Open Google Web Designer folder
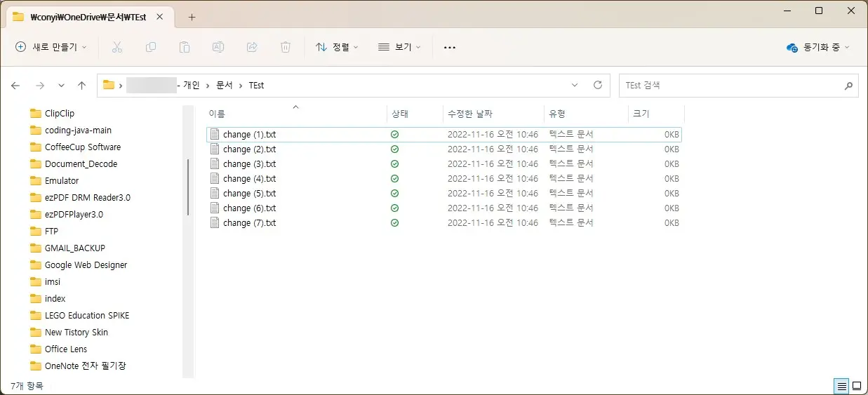Screen dimensions: 868x395 coord(86,265)
